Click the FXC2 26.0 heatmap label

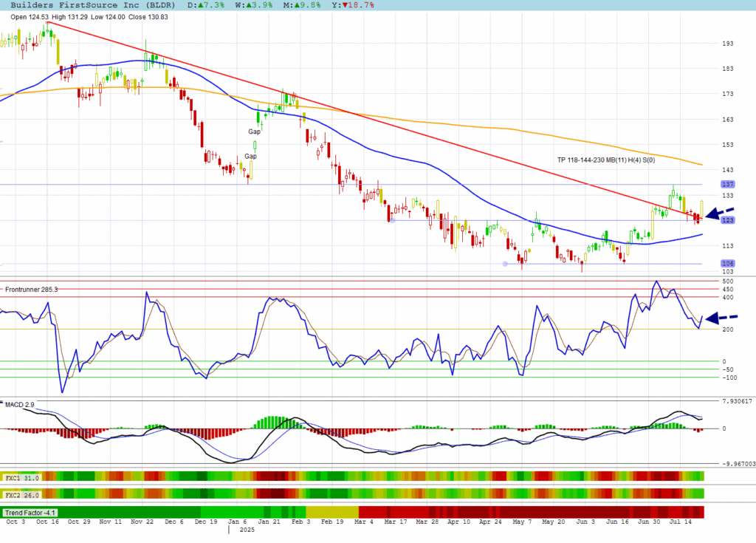[x=22, y=495]
